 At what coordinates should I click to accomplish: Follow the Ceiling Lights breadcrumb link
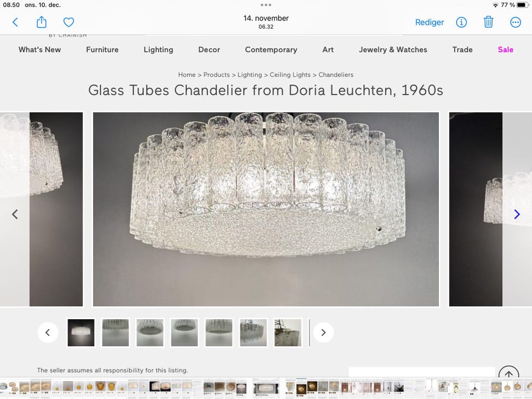tap(290, 75)
